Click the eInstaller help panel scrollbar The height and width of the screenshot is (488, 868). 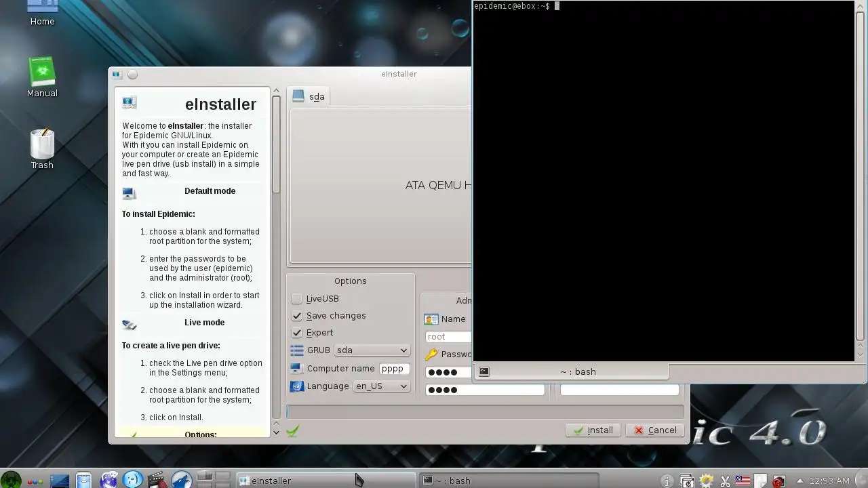click(276, 144)
